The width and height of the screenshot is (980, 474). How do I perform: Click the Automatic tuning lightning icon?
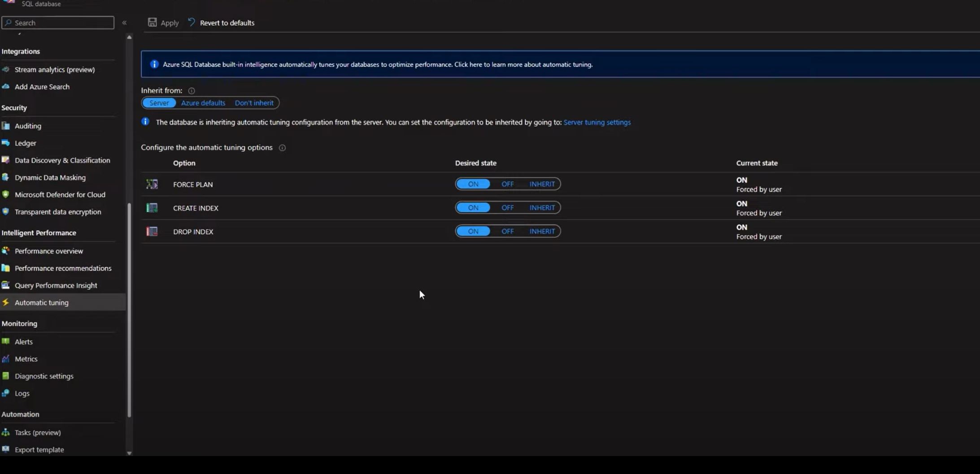click(6, 303)
